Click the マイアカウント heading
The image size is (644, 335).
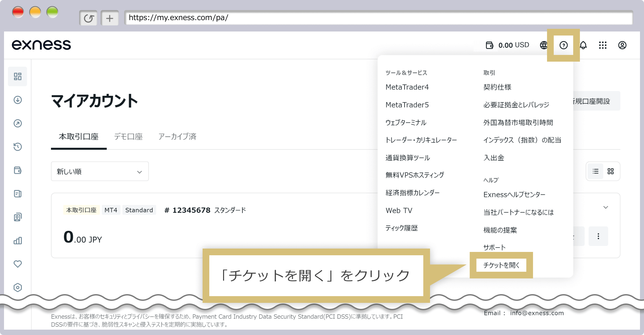(95, 101)
